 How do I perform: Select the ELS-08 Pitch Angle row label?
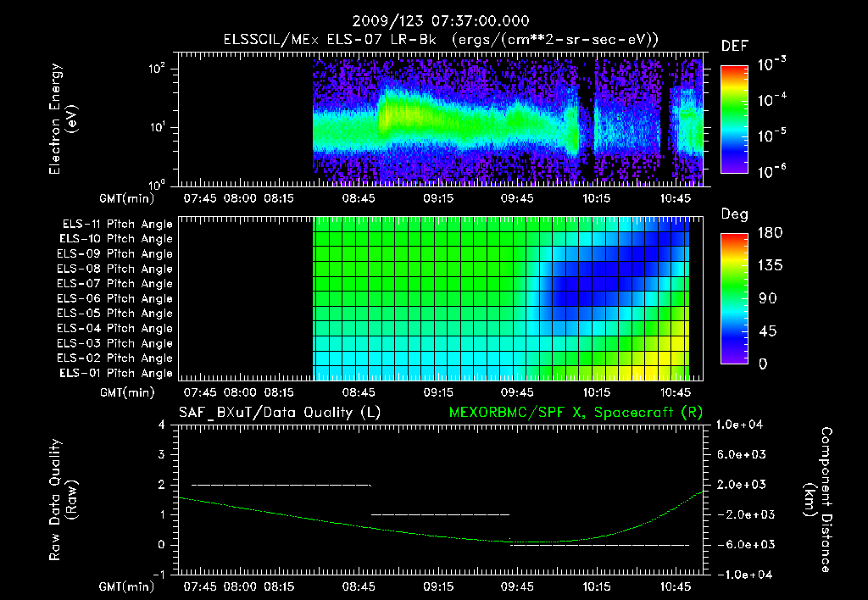114,269
